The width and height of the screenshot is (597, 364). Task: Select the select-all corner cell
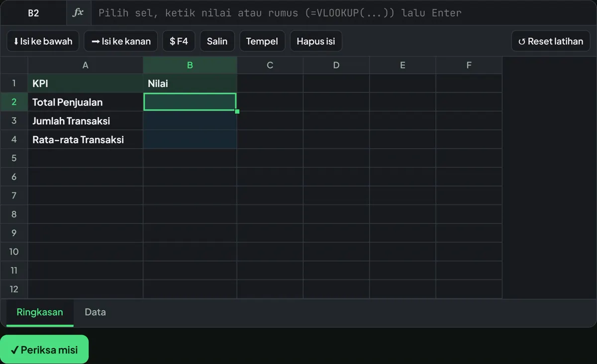pos(14,65)
